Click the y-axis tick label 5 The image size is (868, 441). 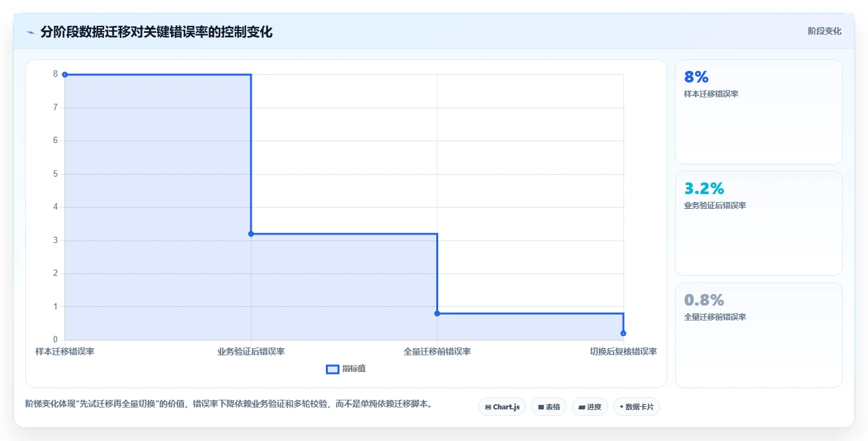click(56, 174)
